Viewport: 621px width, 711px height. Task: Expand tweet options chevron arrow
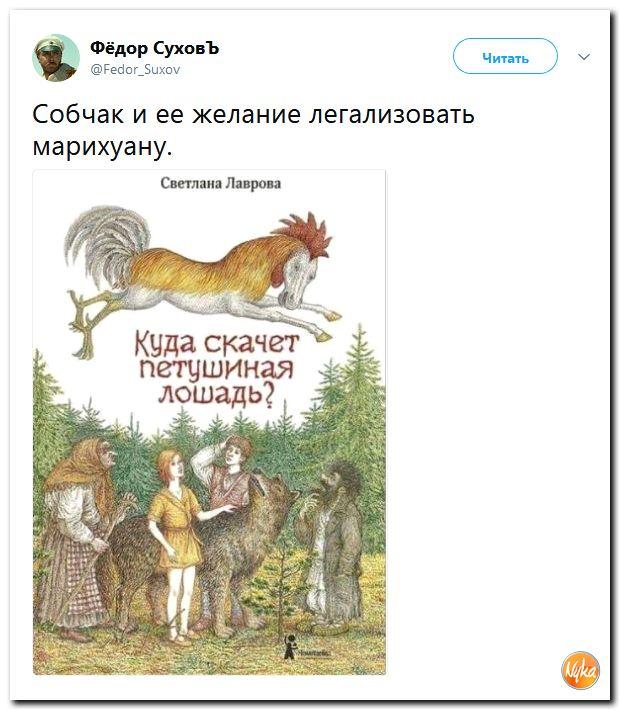tap(584, 57)
